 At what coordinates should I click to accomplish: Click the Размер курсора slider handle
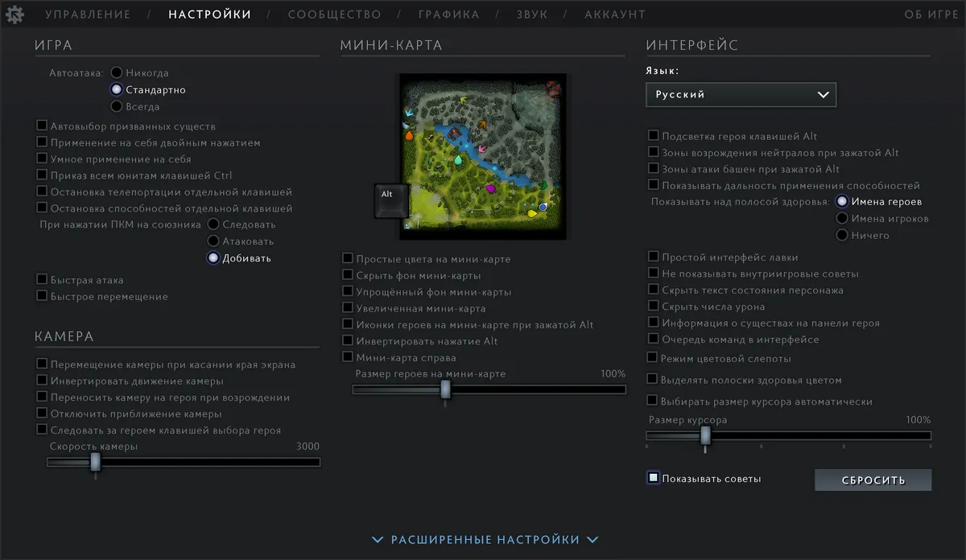(x=705, y=435)
